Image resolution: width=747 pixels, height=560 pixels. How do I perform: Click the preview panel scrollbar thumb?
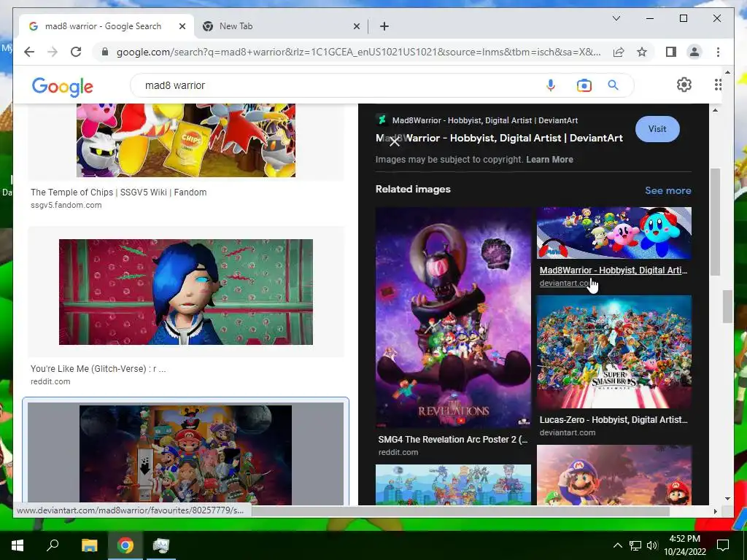(715, 222)
